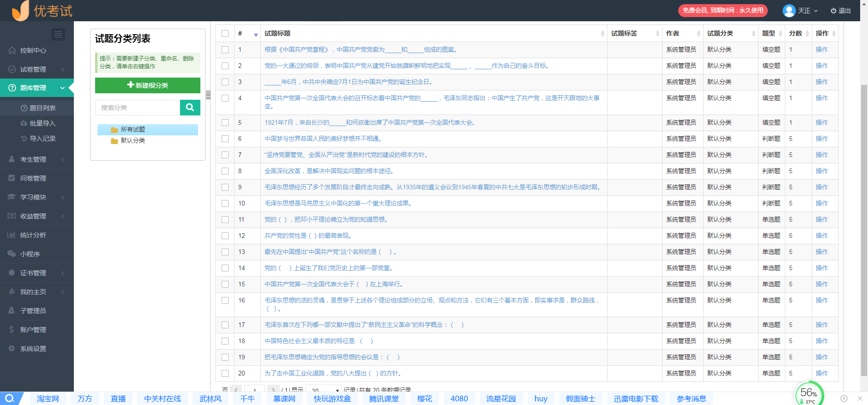Click the sidebar collapse hamburger icon
The height and width of the screenshot is (405, 868).
[x=58, y=34]
